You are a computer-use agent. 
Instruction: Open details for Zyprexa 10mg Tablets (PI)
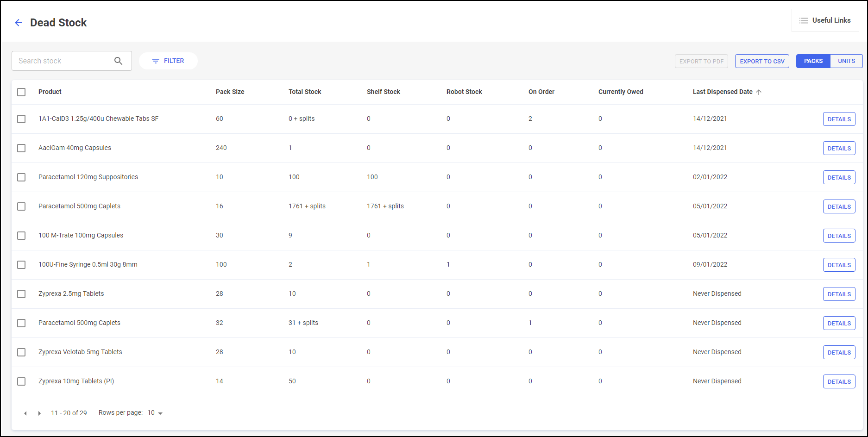(x=839, y=381)
